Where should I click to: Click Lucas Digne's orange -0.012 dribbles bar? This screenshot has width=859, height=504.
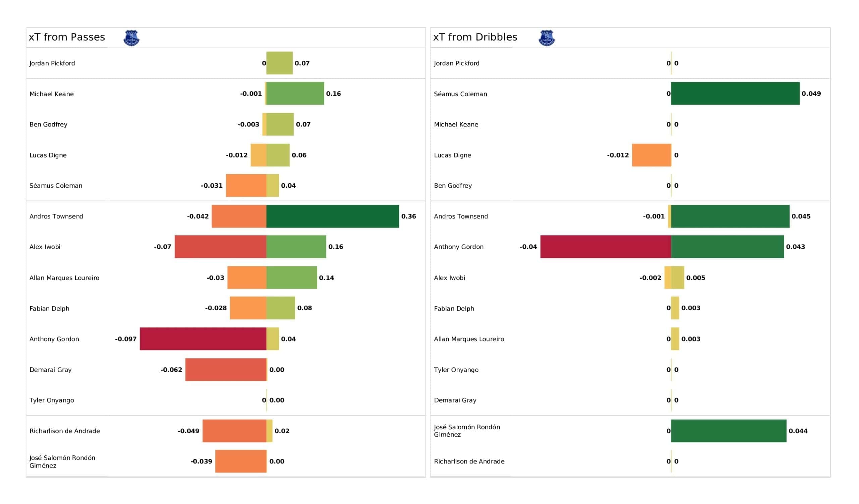click(651, 155)
